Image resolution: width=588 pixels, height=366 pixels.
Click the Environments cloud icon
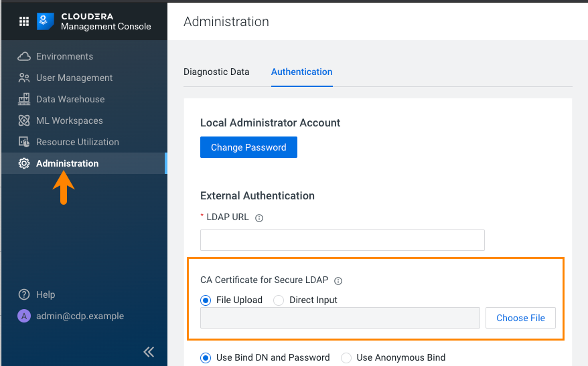(x=24, y=57)
